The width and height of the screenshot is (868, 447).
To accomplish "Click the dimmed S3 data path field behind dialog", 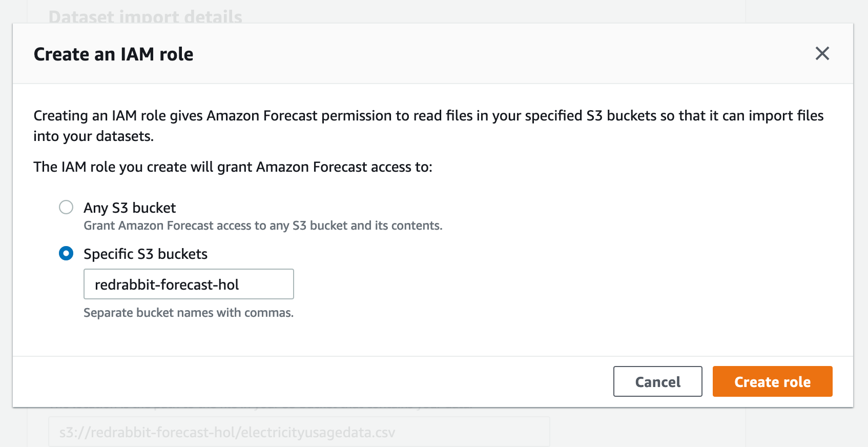I will coord(299,432).
